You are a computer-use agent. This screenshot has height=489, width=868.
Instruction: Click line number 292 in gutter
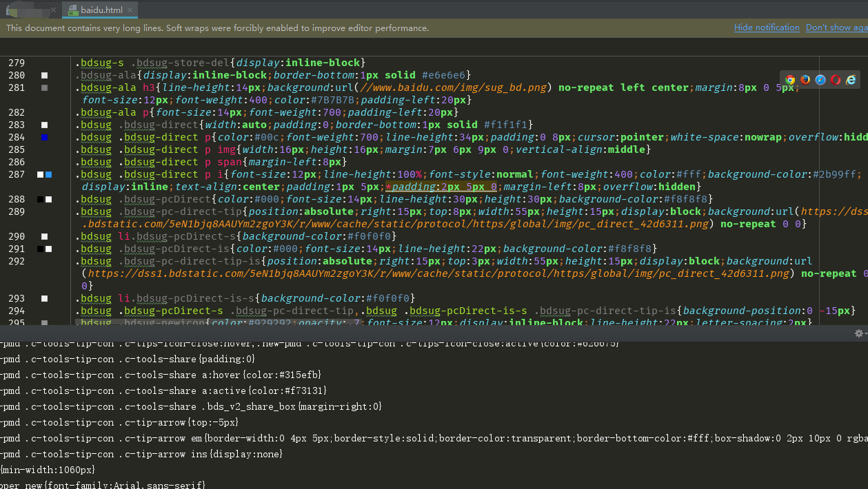17,261
